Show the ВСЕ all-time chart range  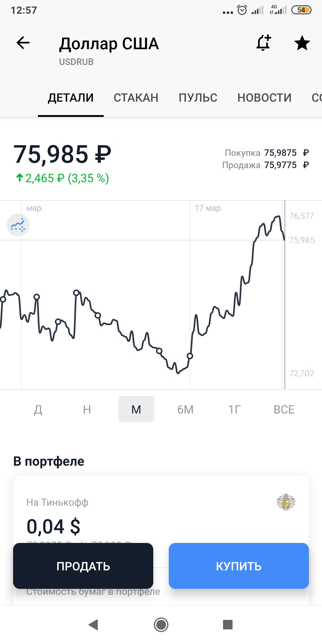point(284,409)
